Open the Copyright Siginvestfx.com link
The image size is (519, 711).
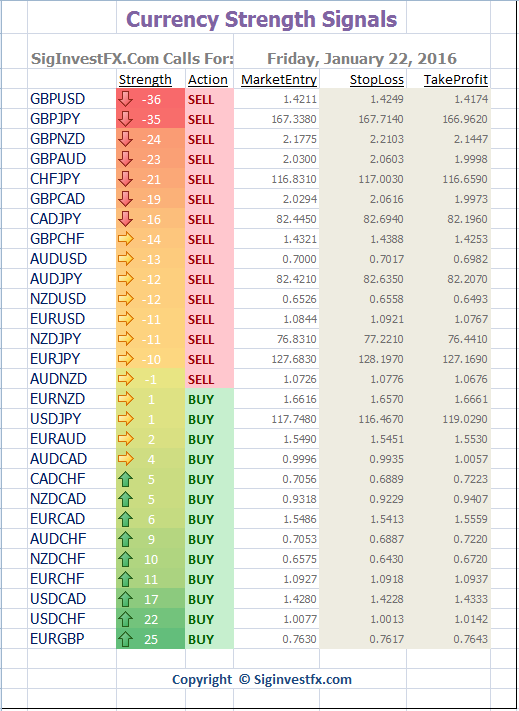tap(262, 679)
